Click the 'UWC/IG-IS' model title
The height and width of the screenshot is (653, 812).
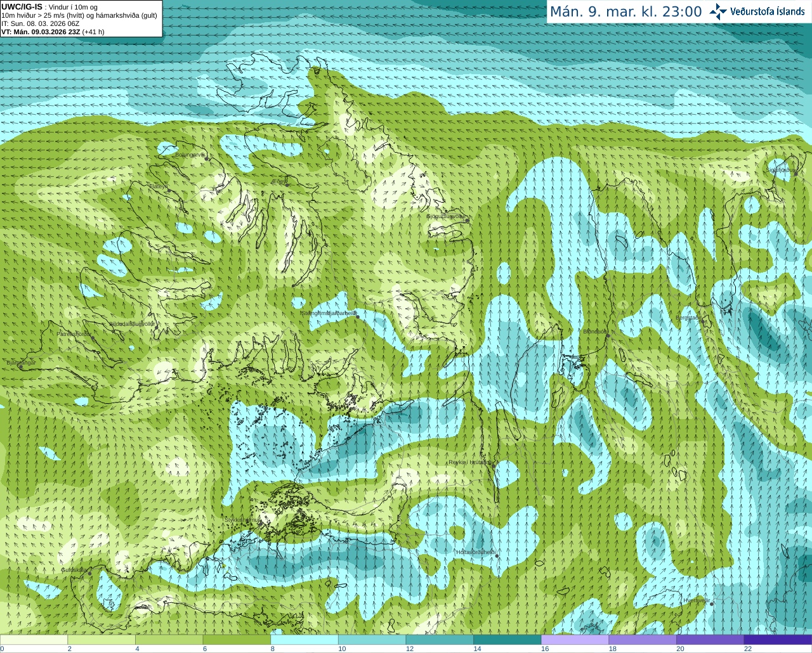click(x=22, y=6)
